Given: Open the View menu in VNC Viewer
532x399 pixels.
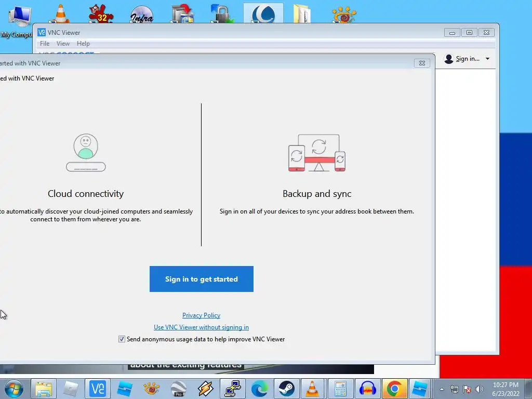Looking at the screenshot, I should [x=63, y=44].
